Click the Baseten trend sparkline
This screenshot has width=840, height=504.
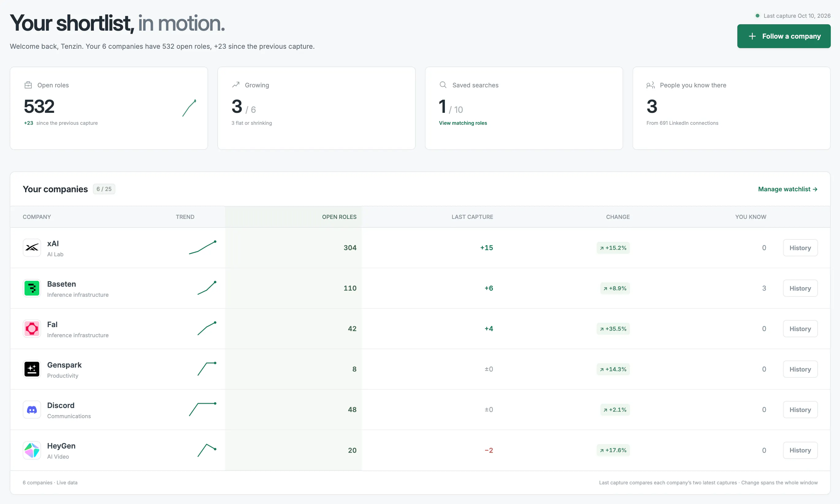(x=207, y=288)
